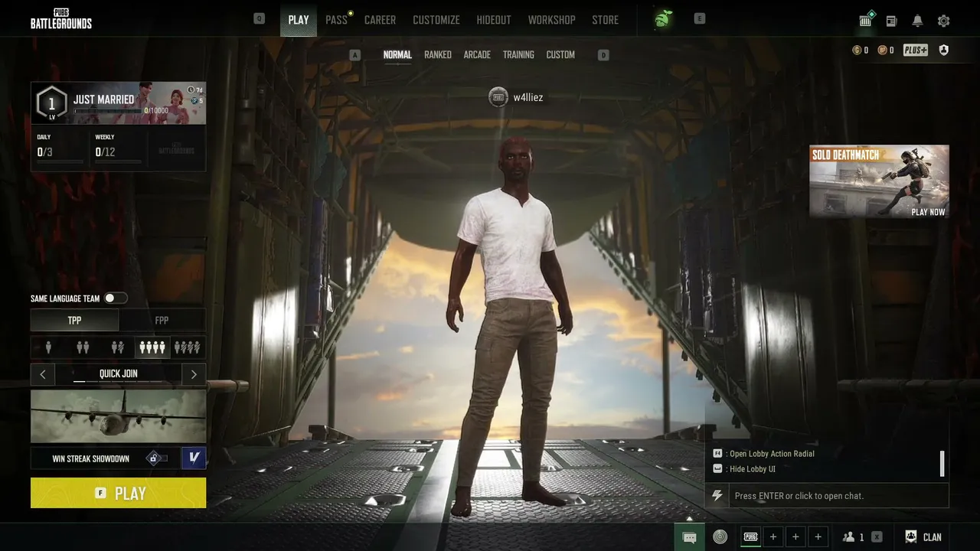This screenshot has width=980, height=551.
Task: Open the radar icon in bottom bar
Action: pyautogui.click(x=720, y=537)
